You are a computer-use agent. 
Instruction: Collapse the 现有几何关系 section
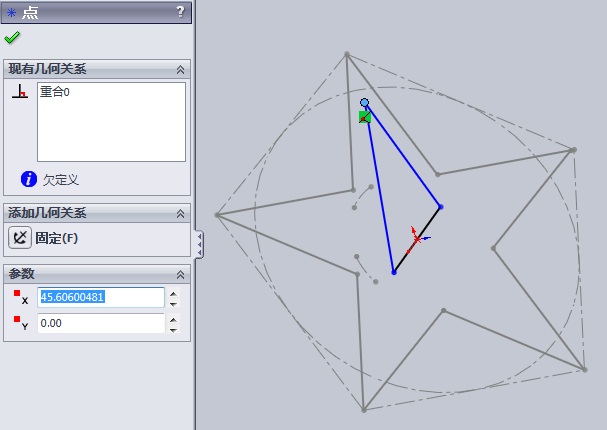(180, 70)
